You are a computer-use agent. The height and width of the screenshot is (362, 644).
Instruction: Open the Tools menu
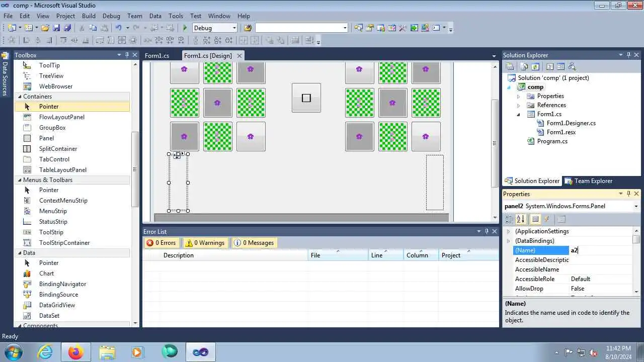click(176, 16)
